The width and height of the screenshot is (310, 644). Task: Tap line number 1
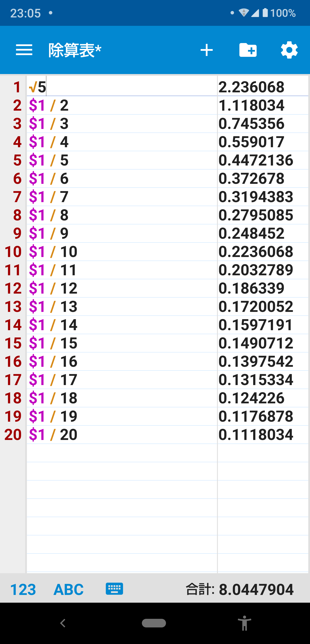pos(17,87)
